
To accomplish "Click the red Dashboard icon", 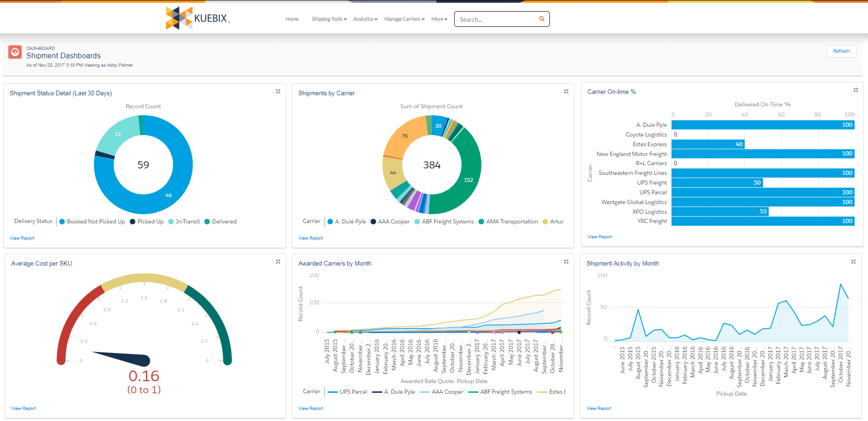I will pos(15,52).
